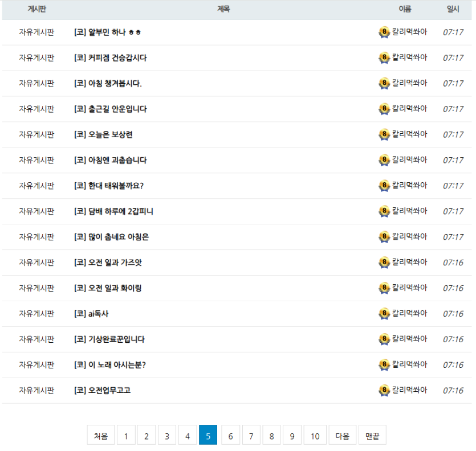476x451 pixels.
Task: Open the post '[코] 커피겜 건승갑시다'
Action: pos(111,58)
